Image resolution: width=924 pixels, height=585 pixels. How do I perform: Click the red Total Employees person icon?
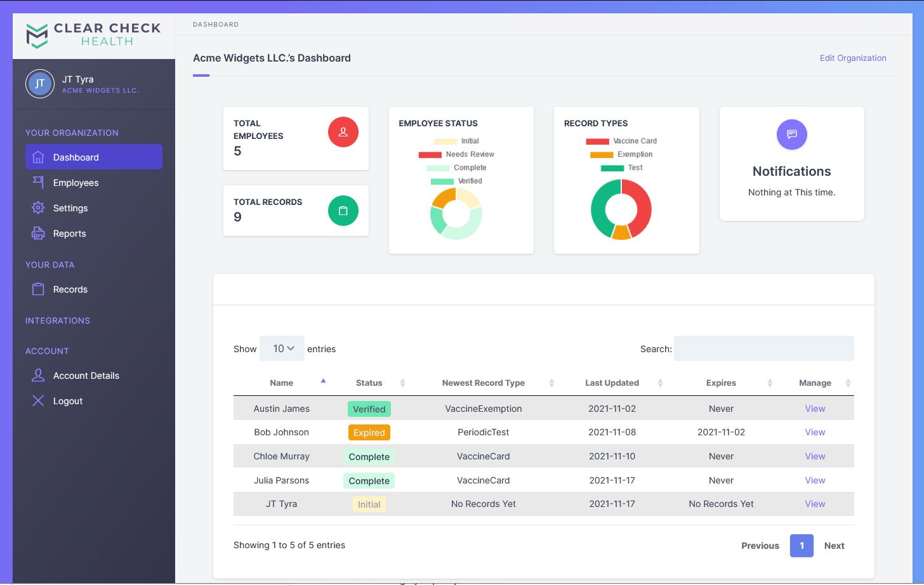click(343, 132)
